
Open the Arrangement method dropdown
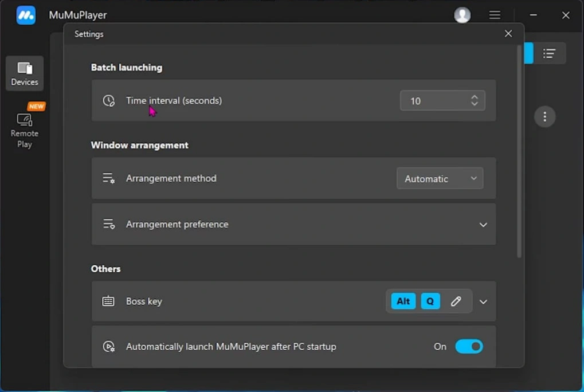click(440, 178)
